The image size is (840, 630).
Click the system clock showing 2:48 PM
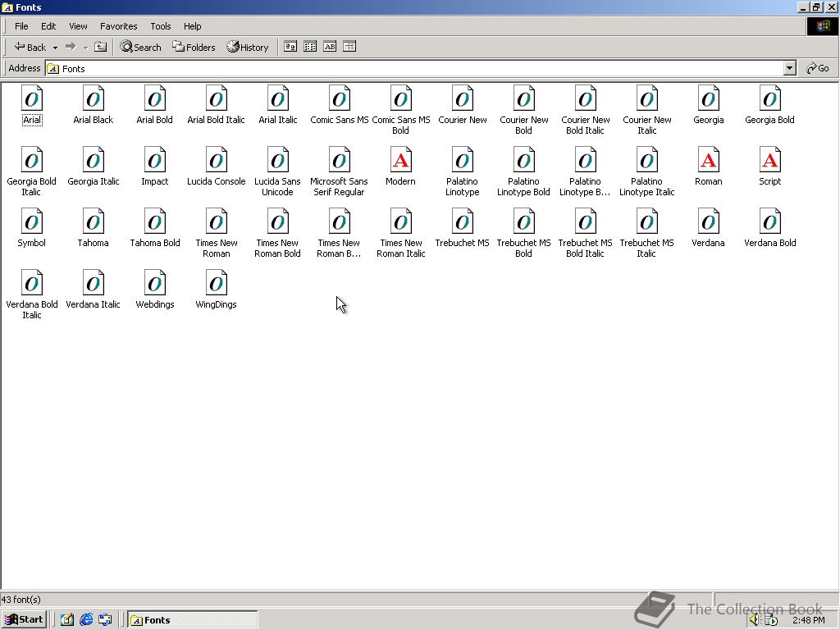809,620
